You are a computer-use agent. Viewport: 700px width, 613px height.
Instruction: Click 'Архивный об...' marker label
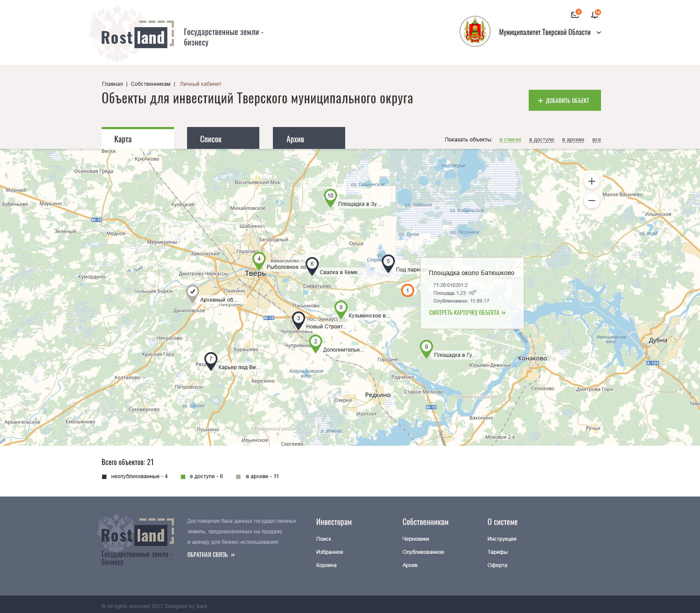(219, 300)
